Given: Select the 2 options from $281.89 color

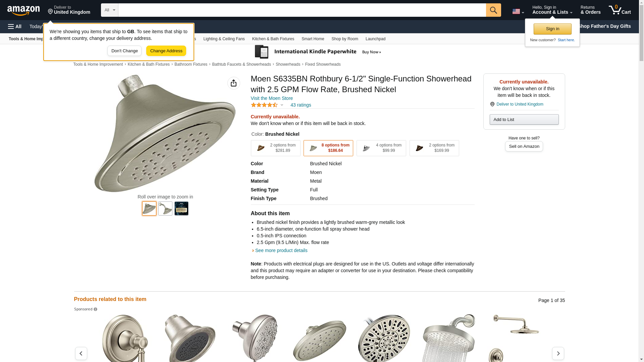Looking at the screenshot, I should (275, 148).
